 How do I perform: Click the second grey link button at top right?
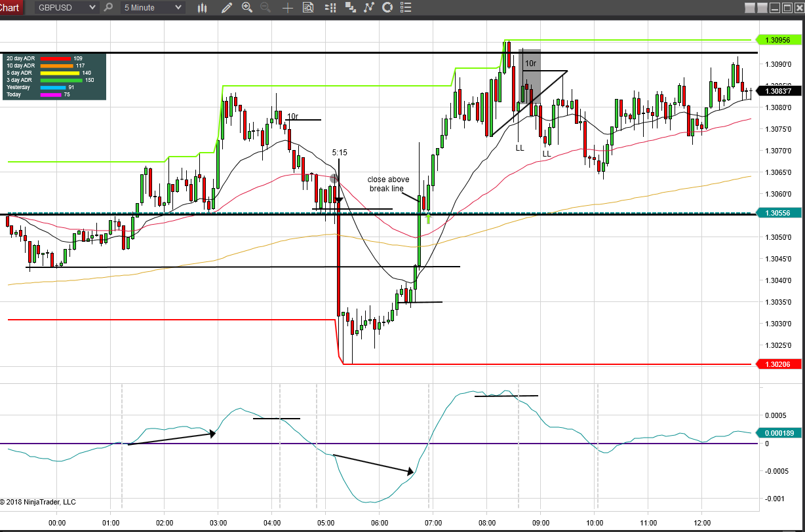(762, 7)
